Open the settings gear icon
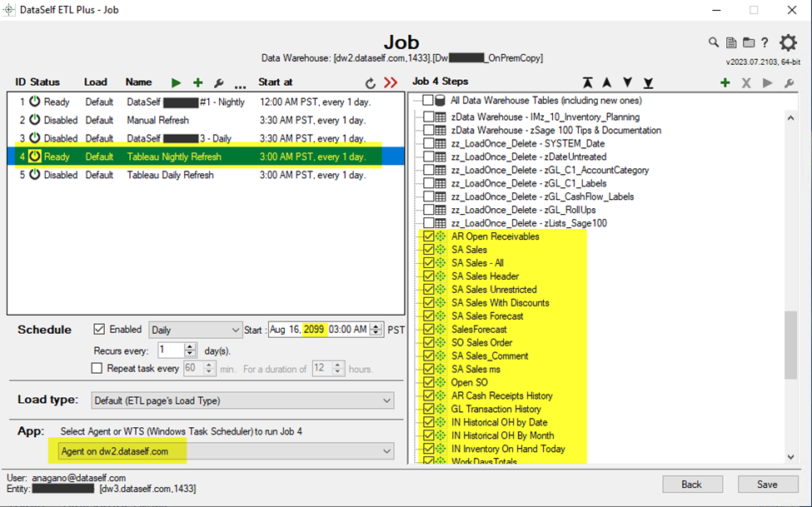The height and width of the screenshot is (507, 812). coord(788,43)
